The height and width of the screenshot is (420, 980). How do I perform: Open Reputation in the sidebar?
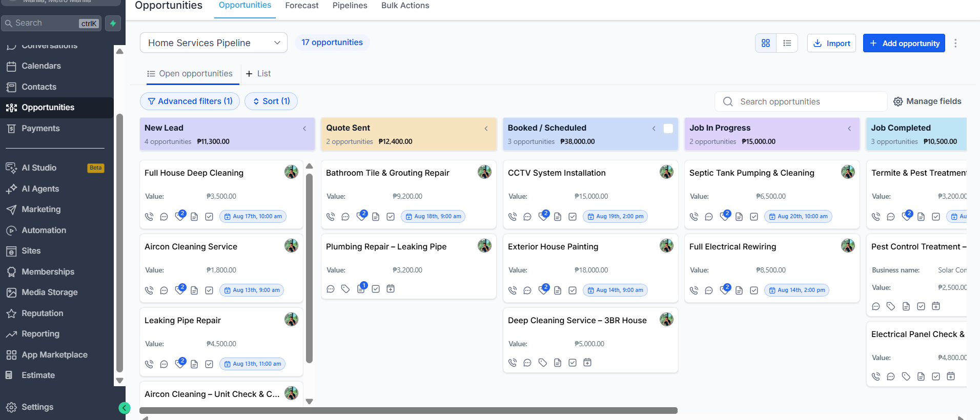tap(42, 313)
